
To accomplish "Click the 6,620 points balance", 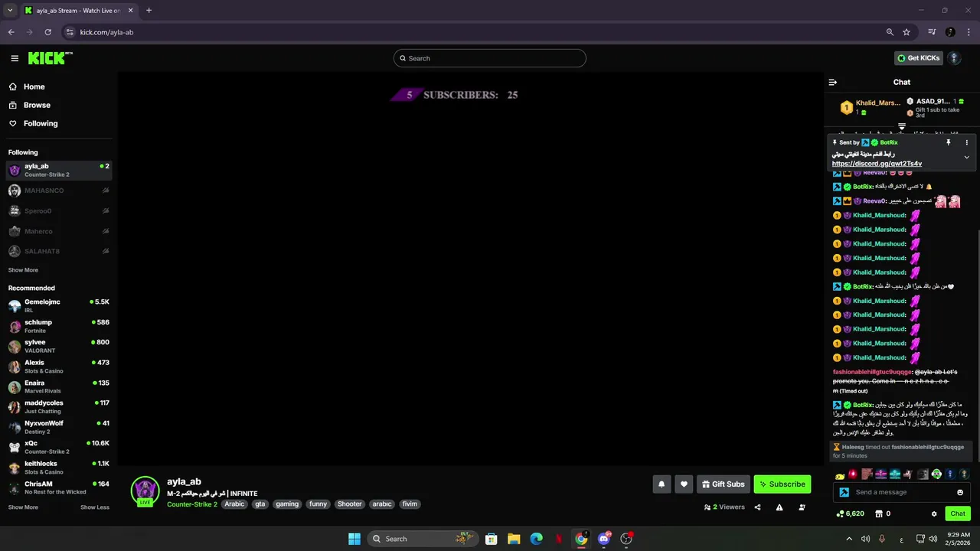I will tap(851, 514).
